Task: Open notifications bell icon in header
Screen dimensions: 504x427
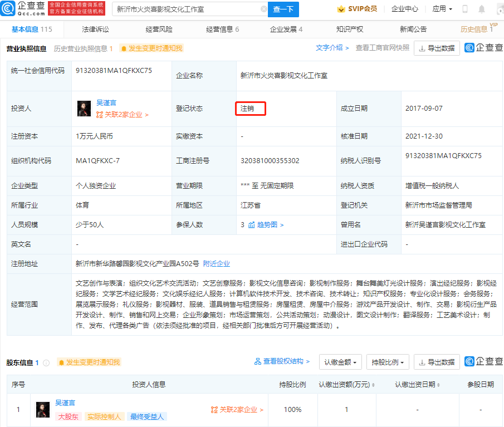Action: tap(482, 9)
